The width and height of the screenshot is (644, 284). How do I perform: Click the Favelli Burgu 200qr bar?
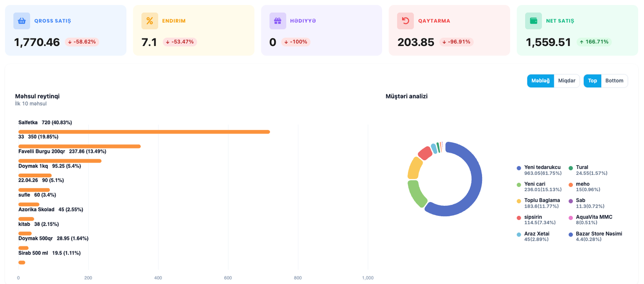click(x=60, y=161)
